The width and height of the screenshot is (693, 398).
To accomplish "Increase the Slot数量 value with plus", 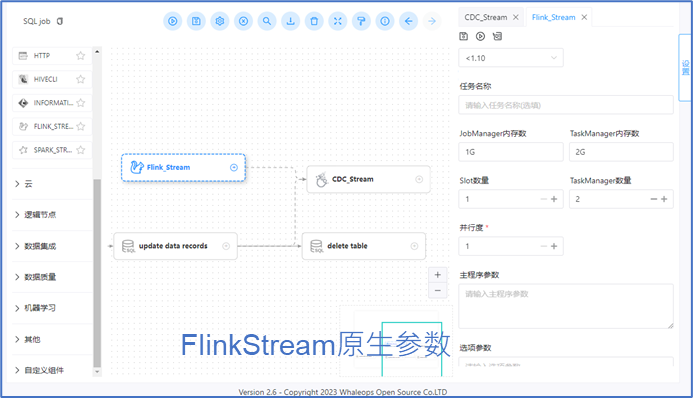I will [554, 199].
